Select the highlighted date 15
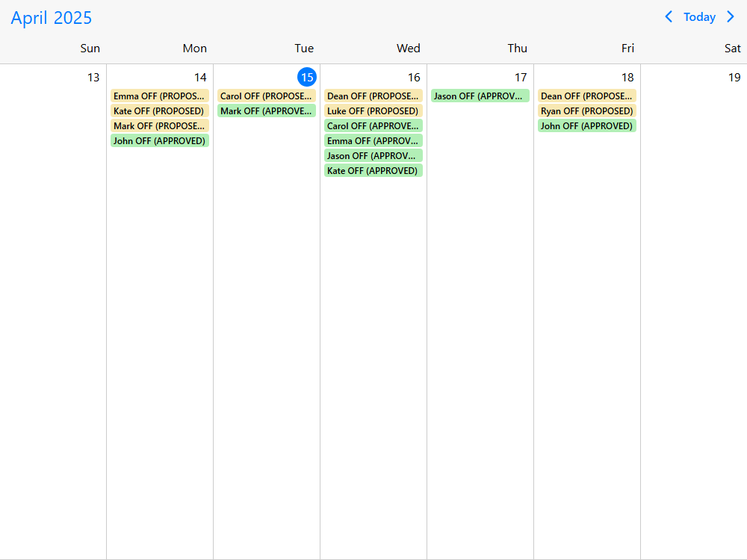Viewport: 747px width, 560px height. 307,77
